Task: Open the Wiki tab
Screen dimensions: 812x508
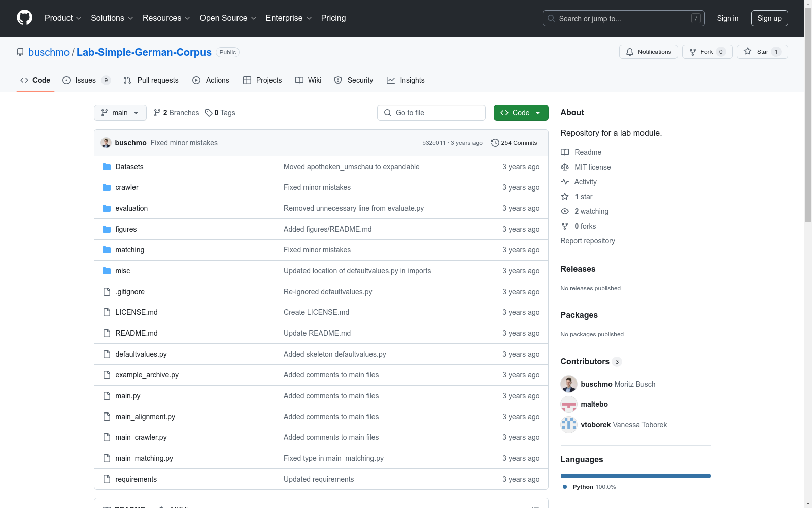Action: [x=309, y=80]
